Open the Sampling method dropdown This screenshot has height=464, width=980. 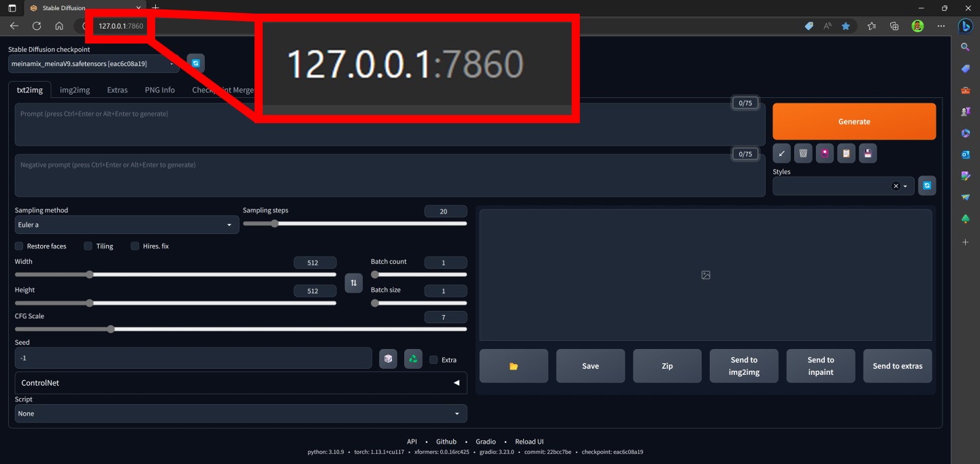pyautogui.click(x=126, y=224)
